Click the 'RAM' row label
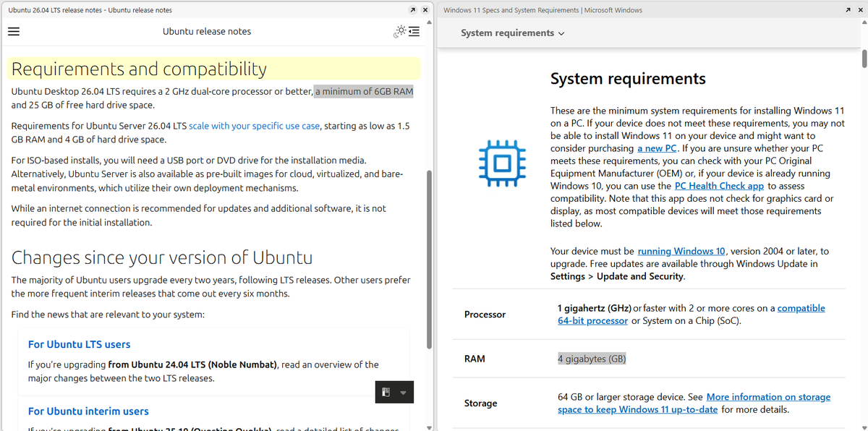The width and height of the screenshot is (868, 431). [475, 359]
